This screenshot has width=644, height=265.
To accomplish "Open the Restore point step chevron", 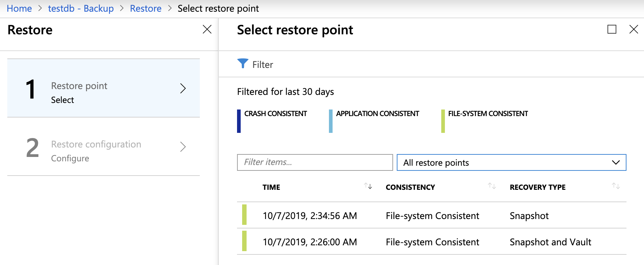I will coord(183,88).
